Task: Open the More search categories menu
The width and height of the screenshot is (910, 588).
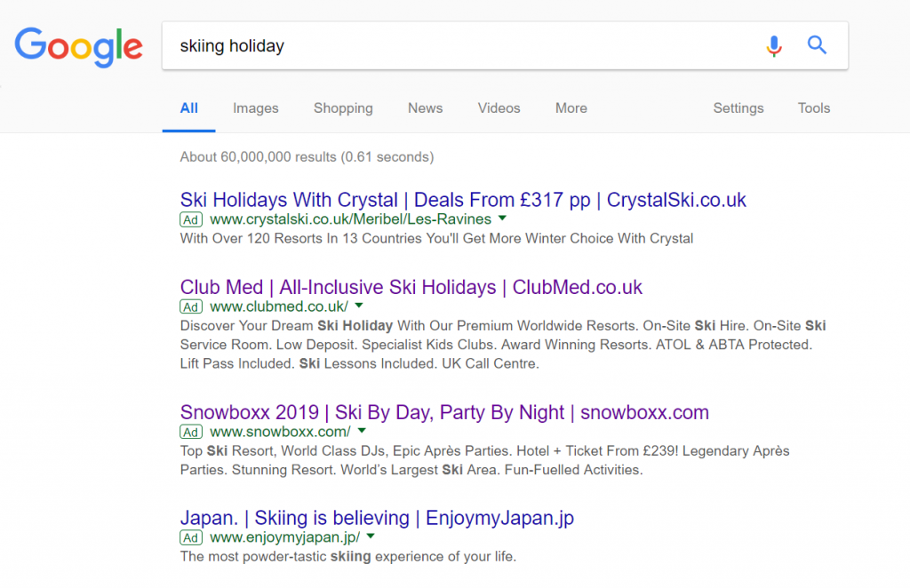Action: pyautogui.click(x=571, y=108)
